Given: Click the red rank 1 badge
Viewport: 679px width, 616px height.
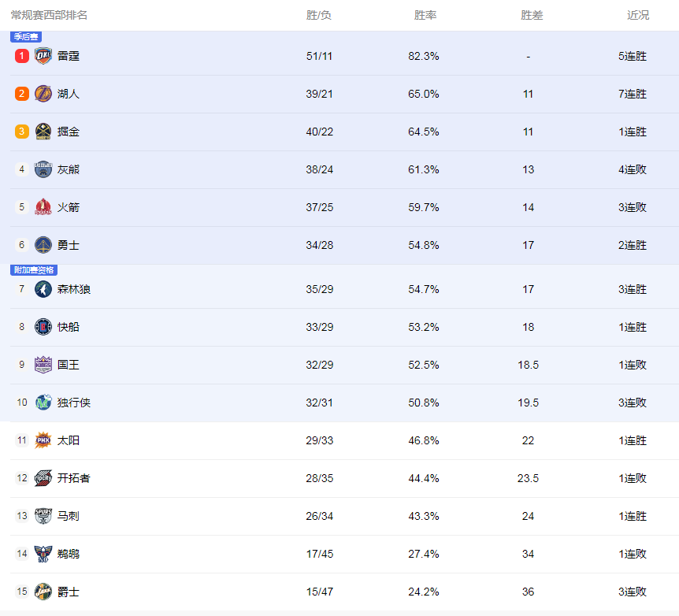Looking at the screenshot, I should click(21, 56).
